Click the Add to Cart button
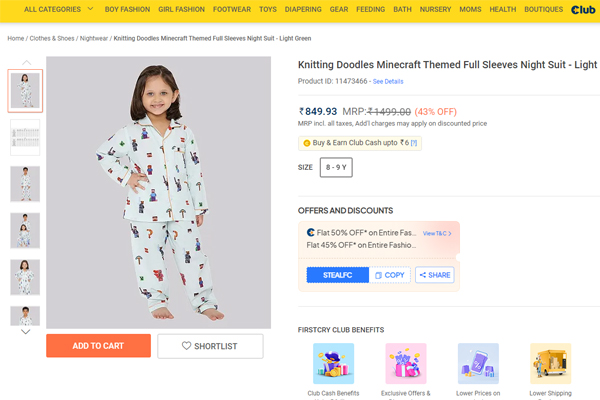Image resolution: width=600 pixels, height=400 pixels. [98, 346]
